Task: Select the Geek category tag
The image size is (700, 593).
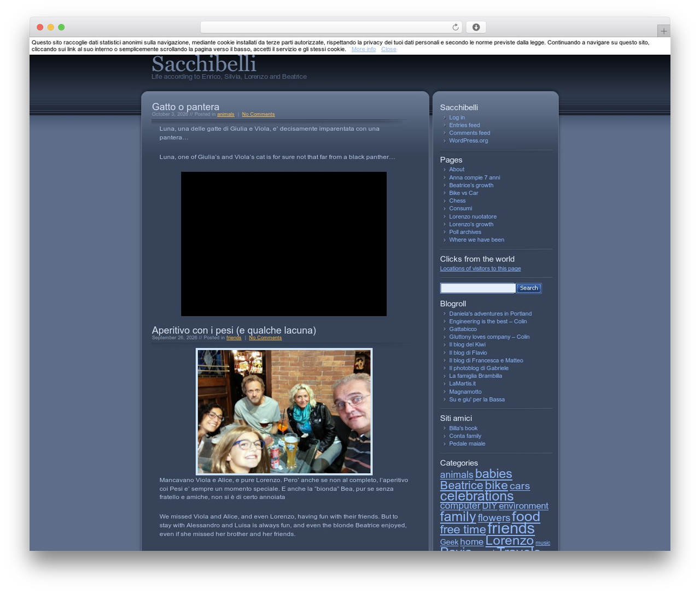Action: click(449, 542)
